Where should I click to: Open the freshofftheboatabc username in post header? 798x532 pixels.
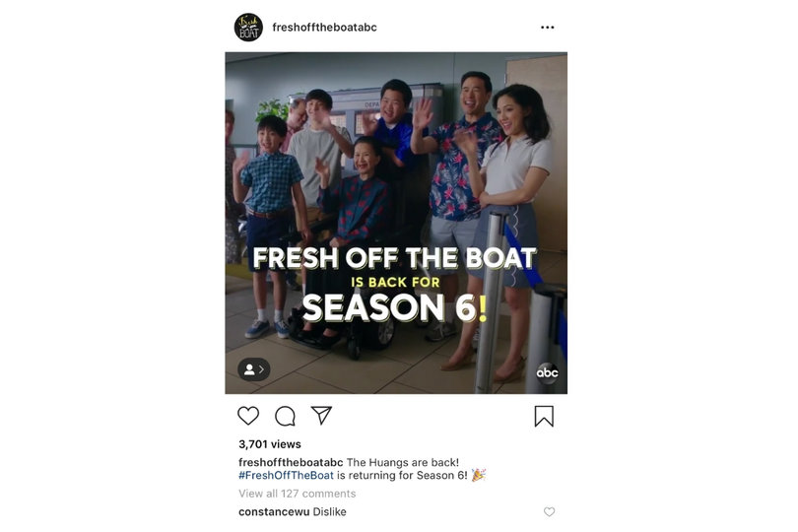[x=325, y=28]
